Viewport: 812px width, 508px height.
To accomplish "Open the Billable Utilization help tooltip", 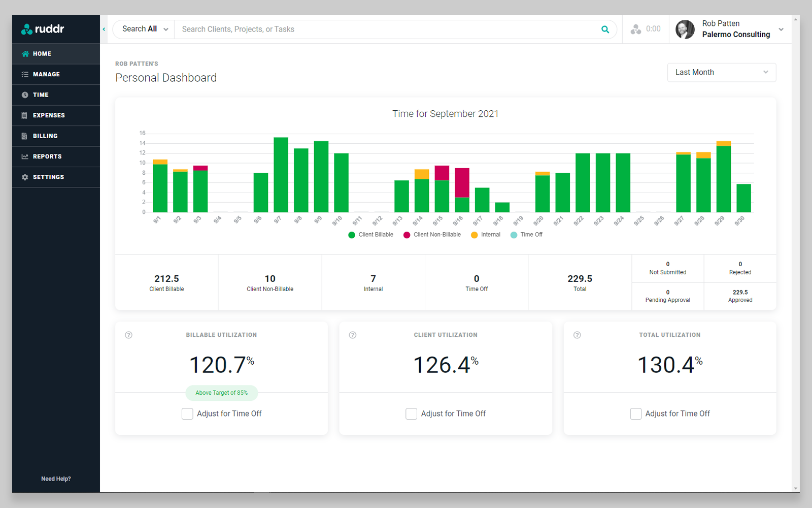I will pos(128,335).
